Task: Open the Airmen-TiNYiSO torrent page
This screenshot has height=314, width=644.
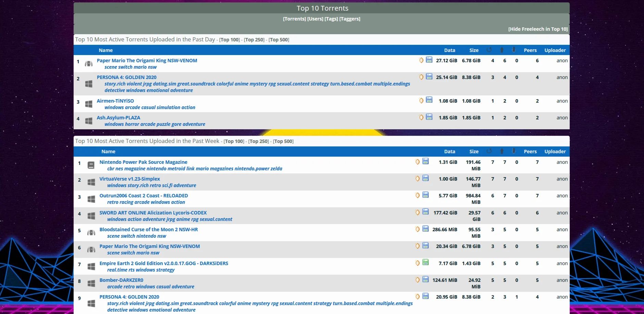Action: click(115, 101)
